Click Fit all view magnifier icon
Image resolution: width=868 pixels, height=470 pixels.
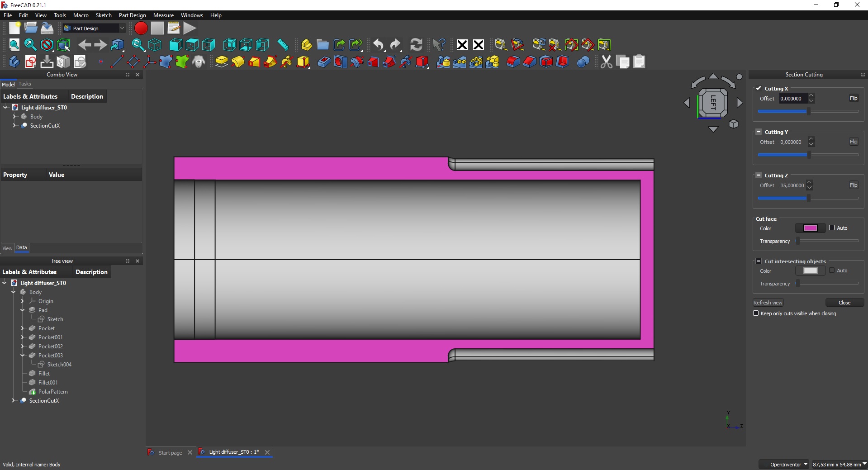[14, 44]
